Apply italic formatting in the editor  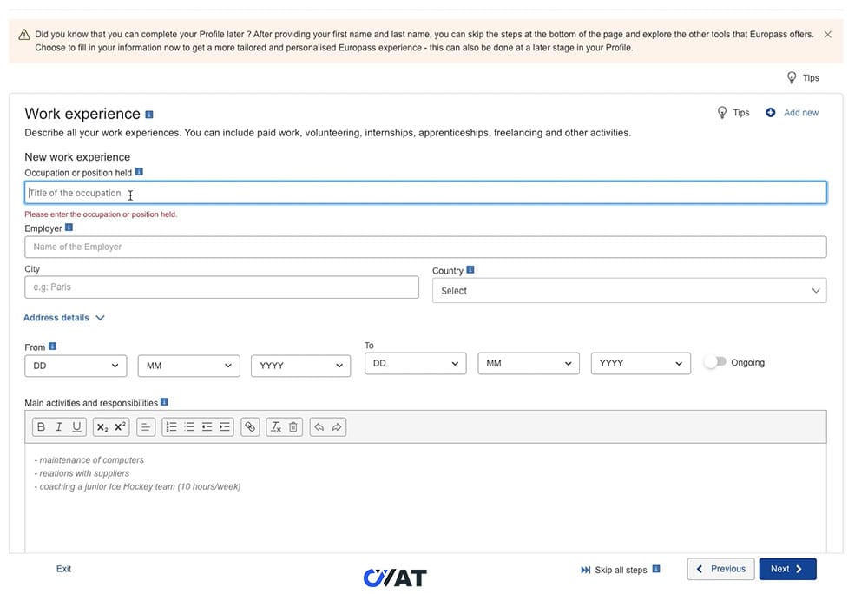point(59,426)
